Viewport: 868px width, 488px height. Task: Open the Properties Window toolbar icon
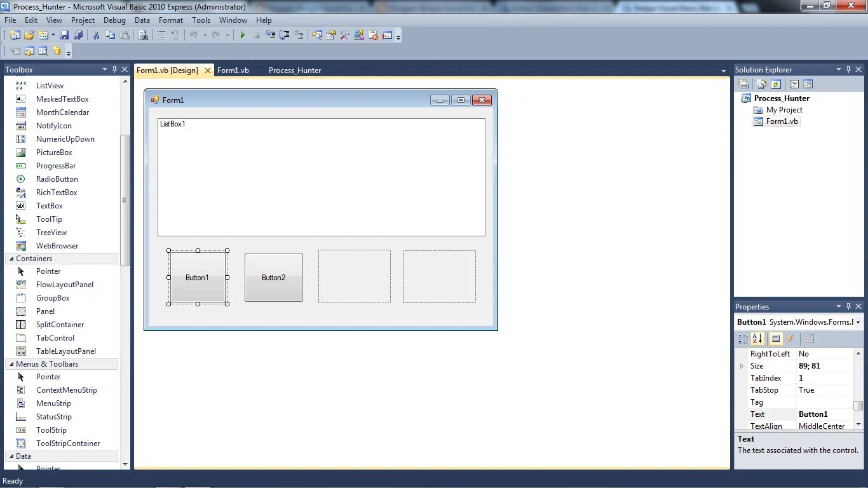point(330,35)
